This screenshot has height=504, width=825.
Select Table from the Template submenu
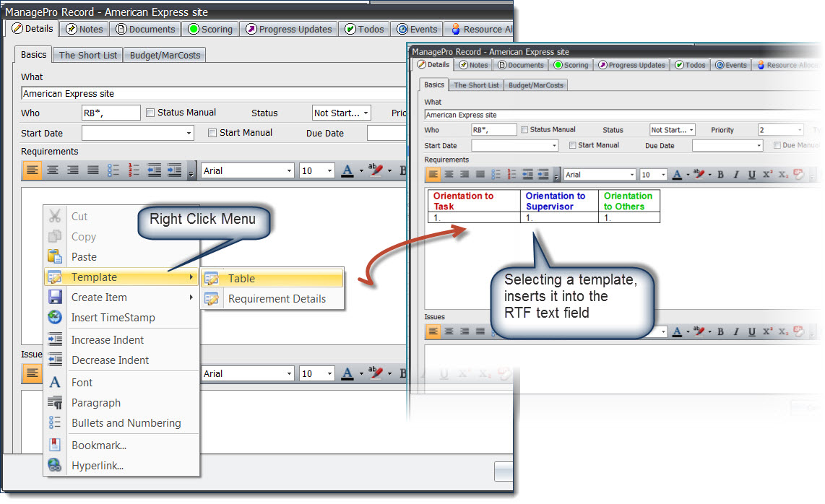point(273,278)
